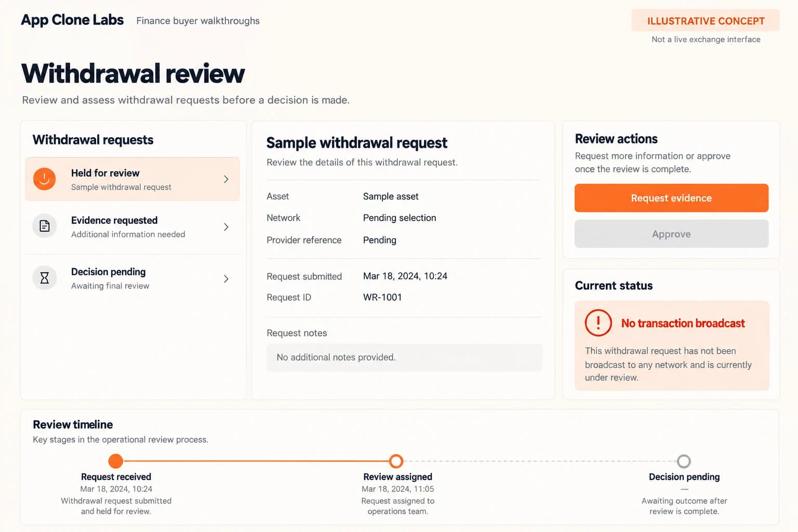
Task: Click the Provider reference value Pending
Action: 380,240
